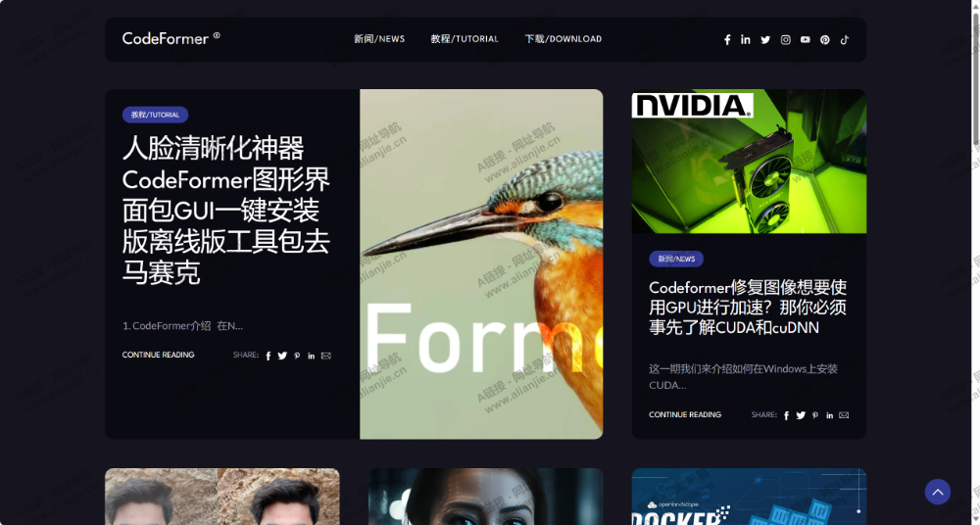Open the Codeformer修复图像 GPU article title
Viewport: 980px width, 525px height.
coord(748,308)
